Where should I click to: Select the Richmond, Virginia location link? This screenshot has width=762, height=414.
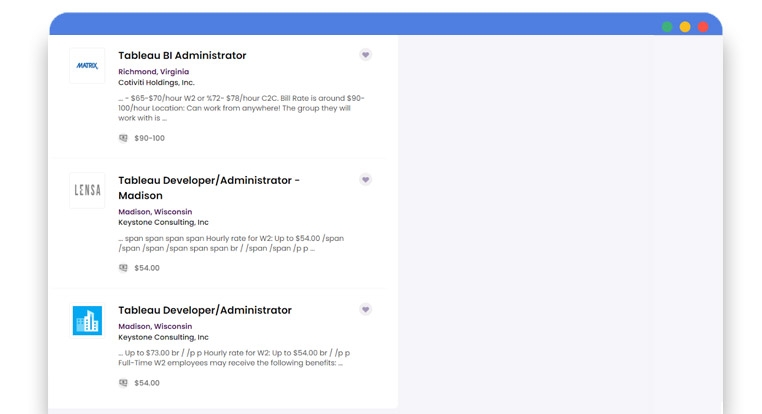tap(153, 72)
